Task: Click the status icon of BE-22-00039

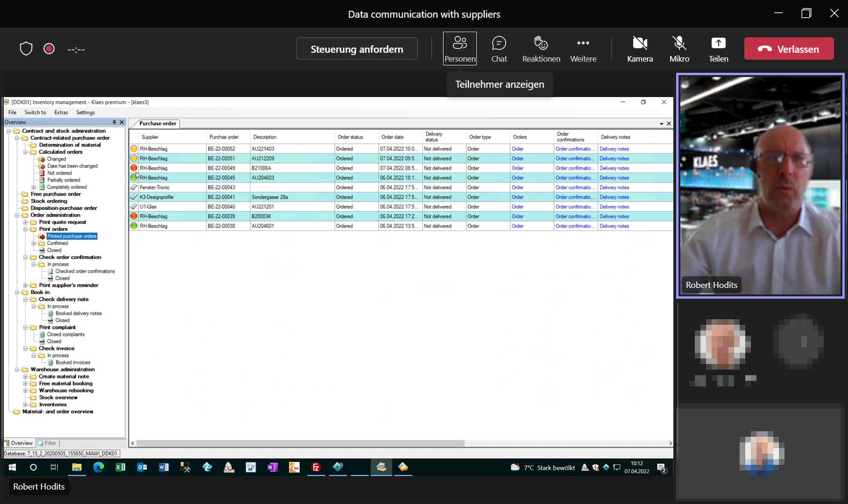Action: (134, 216)
